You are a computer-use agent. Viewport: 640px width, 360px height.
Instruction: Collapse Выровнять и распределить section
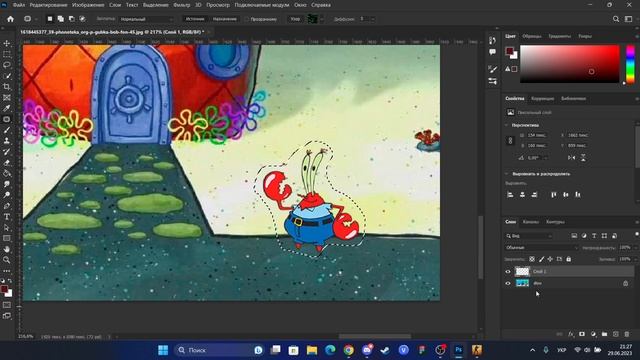507,174
